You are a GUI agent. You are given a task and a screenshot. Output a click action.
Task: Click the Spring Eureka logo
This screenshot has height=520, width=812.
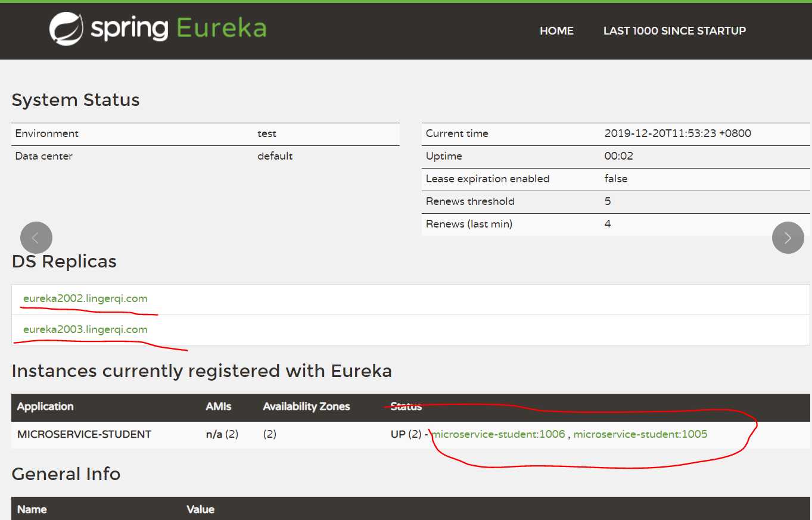(x=158, y=29)
